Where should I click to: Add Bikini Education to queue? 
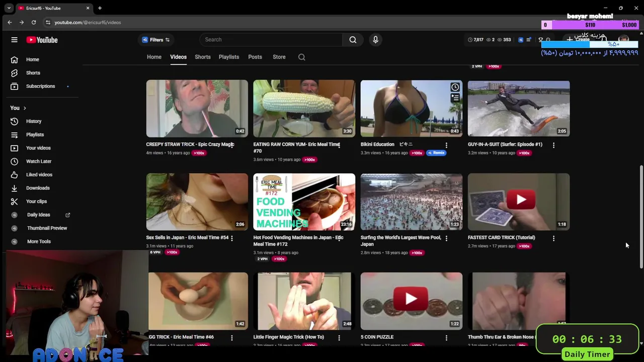click(x=455, y=98)
